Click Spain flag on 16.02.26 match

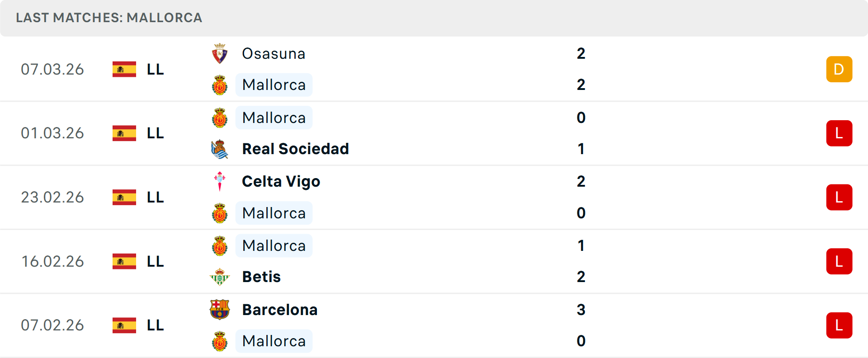point(124,261)
